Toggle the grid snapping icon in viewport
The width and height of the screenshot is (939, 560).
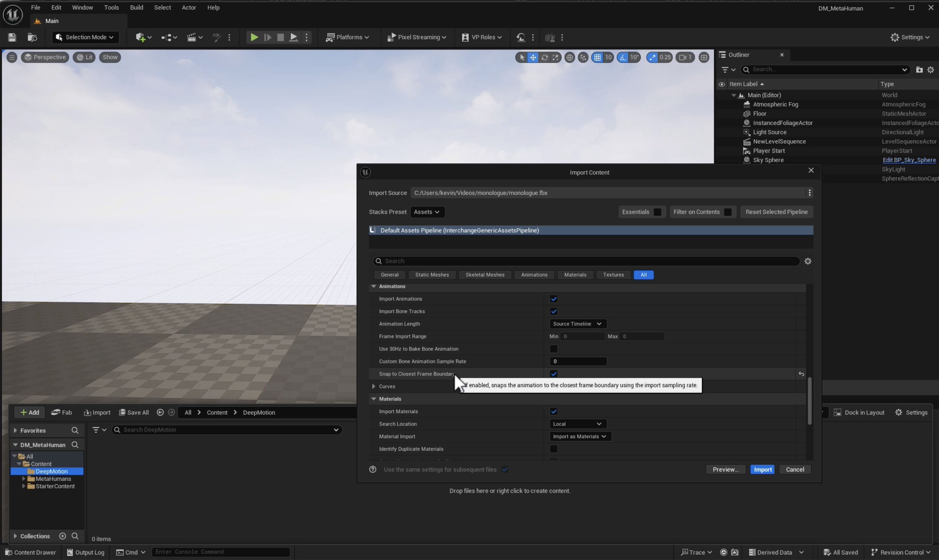click(x=597, y=58)
